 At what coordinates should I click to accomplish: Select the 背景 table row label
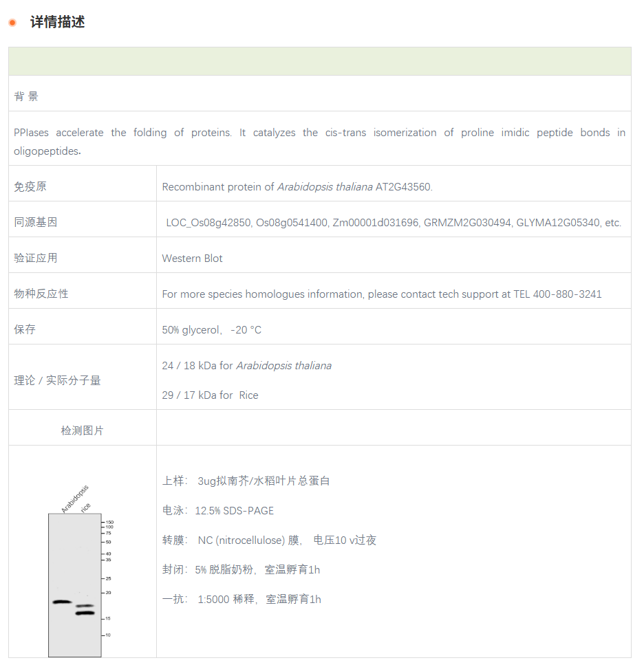pyautogui.click(x=25, y=96)
